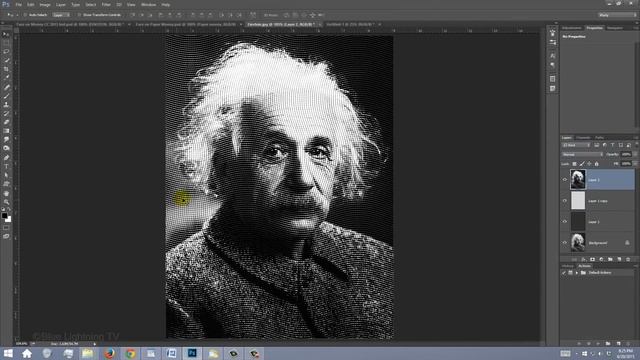Hide the Background layer visibility eye
This screenshot has height=360, width=640.
tap(565, 243)
